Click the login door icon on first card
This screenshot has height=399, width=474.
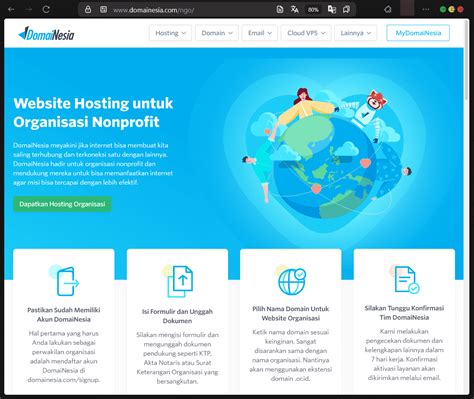tap(64, 281)
